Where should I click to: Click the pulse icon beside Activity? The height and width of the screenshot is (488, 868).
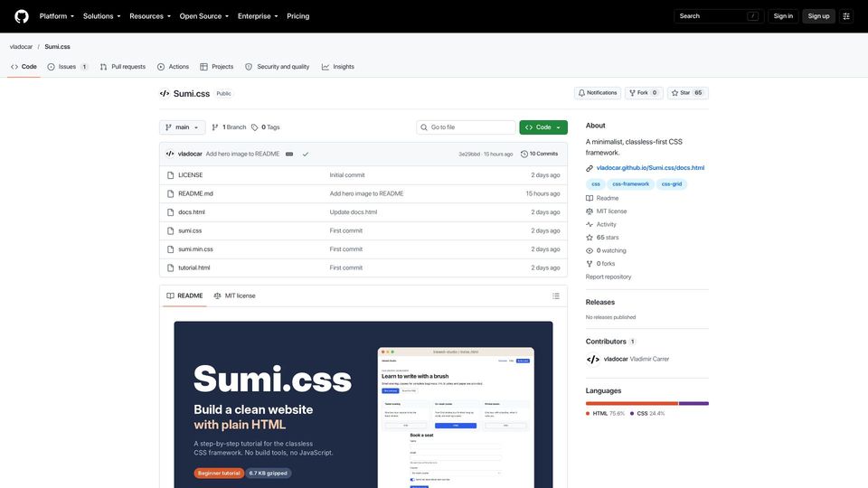coord(590,225)
